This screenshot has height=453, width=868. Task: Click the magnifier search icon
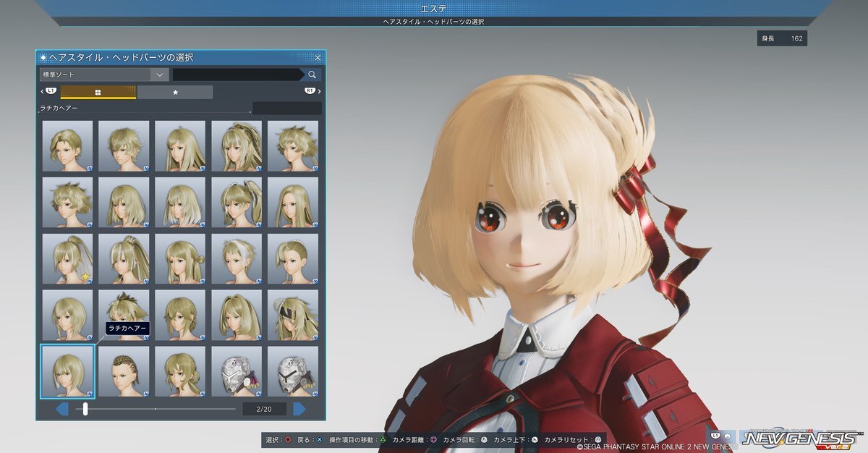tap(312, 75)
